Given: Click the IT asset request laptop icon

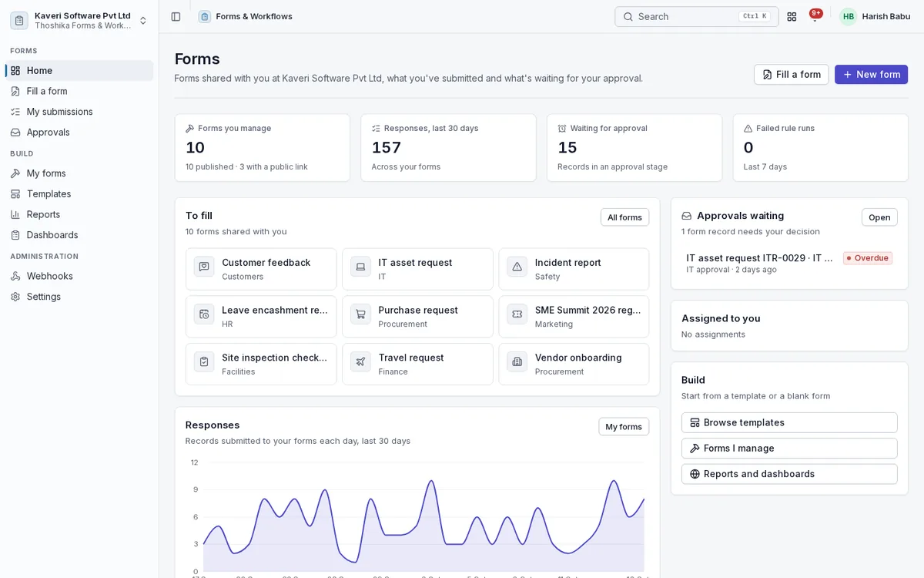Looking at the screenshot, I should (x=360, y=267).
